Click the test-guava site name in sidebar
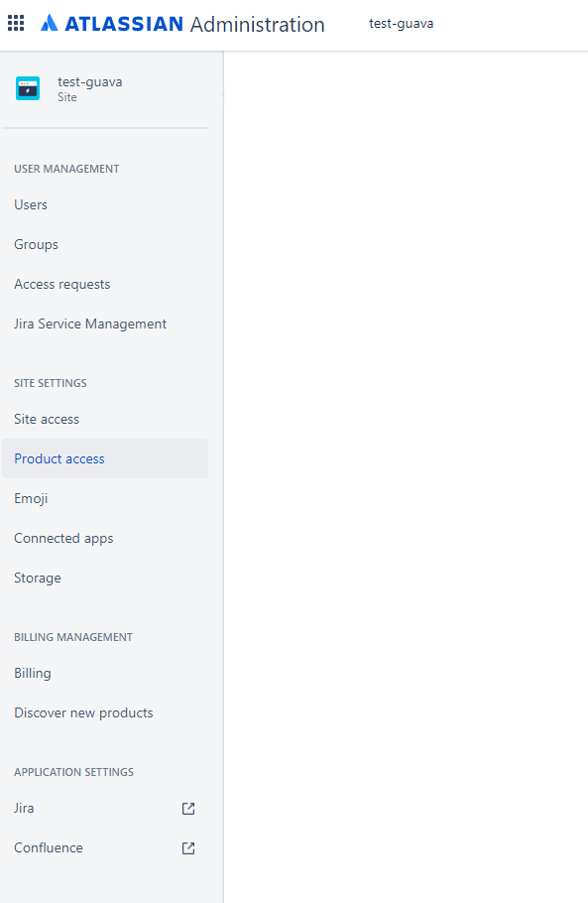The image size is (588, 903). click(90, 81)
